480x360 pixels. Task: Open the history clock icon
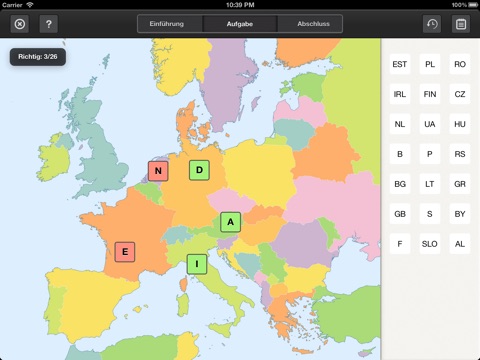pos(432,24)
